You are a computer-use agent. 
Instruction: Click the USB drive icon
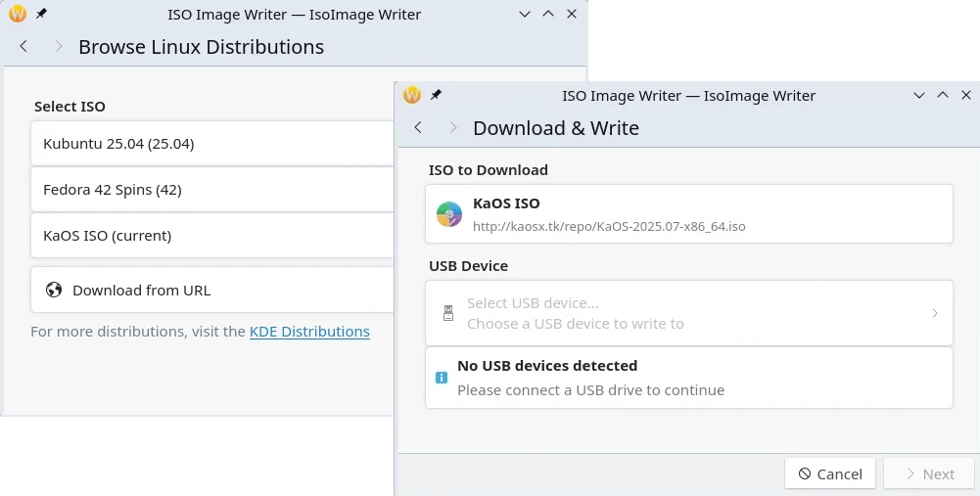(448, 313)
